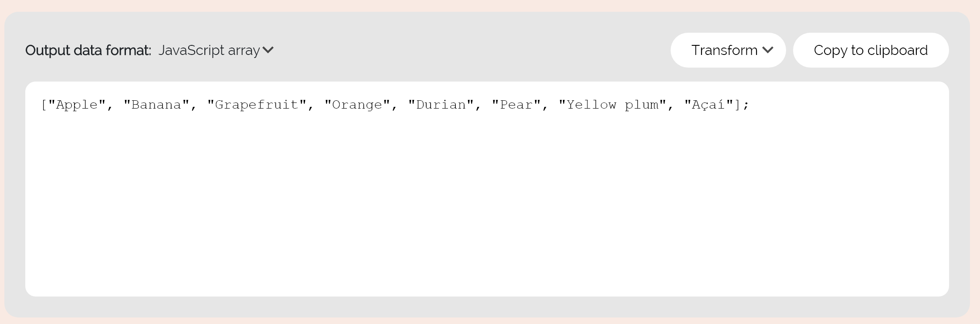Screen dimensions: 980x324
Task: Click the word "Banana" in output
Action: 156,105
